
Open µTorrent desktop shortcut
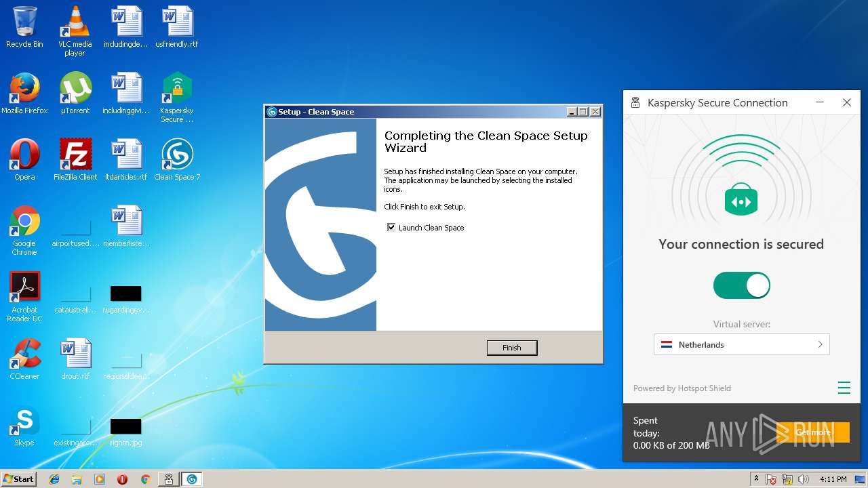[75, 94]
